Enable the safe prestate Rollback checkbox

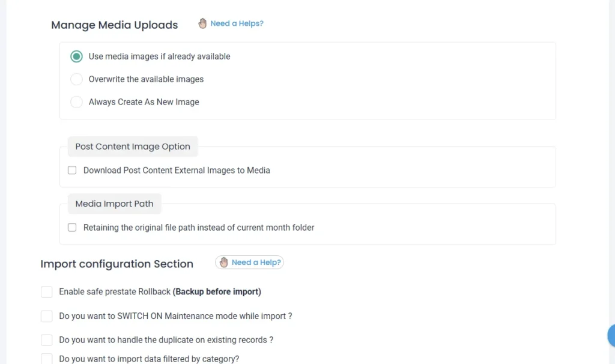[x=47, y=292]
